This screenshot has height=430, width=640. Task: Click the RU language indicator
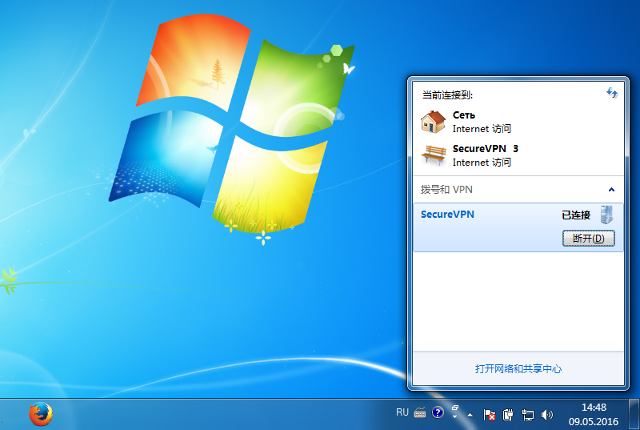click(x=402, y=412)
